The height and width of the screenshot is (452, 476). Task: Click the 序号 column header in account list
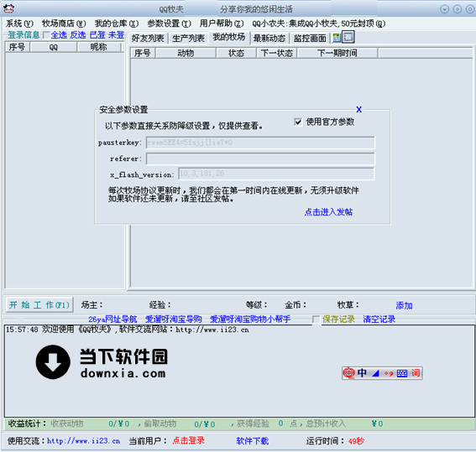click(x=18, y=47)
